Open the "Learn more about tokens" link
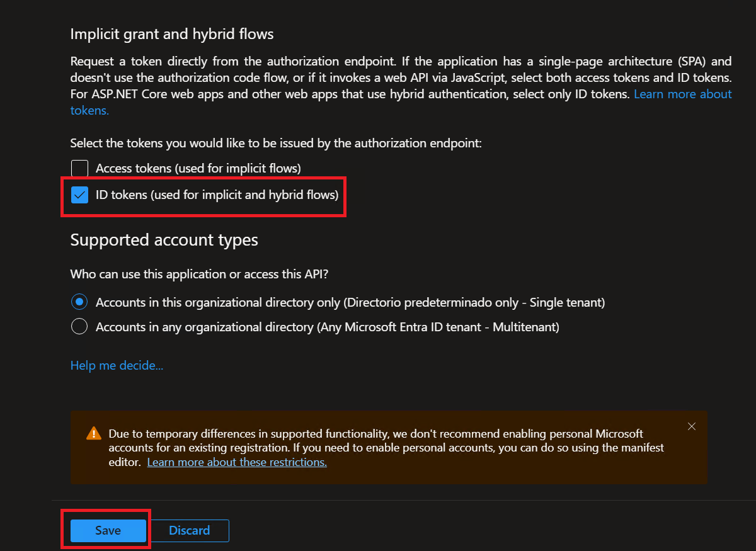Screen dimensions: 756x551 click(683, 94)
